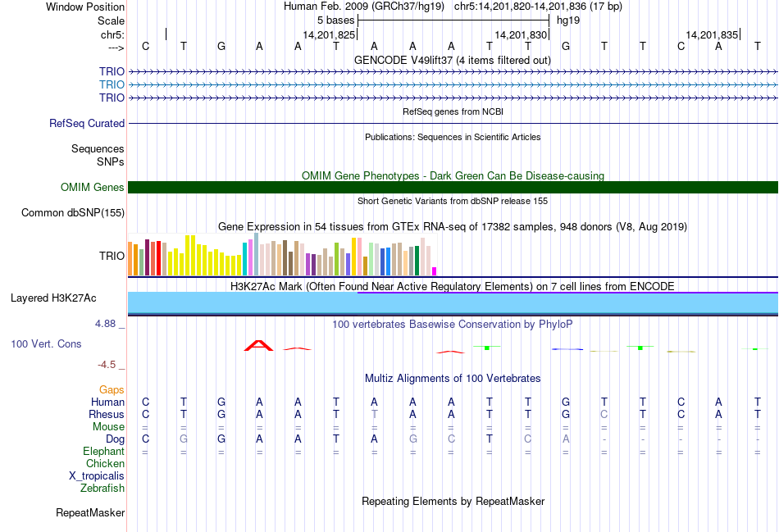Click the 4.88 PhyloP upper limit value
Image resolution: width=779 pixels, height=532 pixels.
[x=105, y=324]
